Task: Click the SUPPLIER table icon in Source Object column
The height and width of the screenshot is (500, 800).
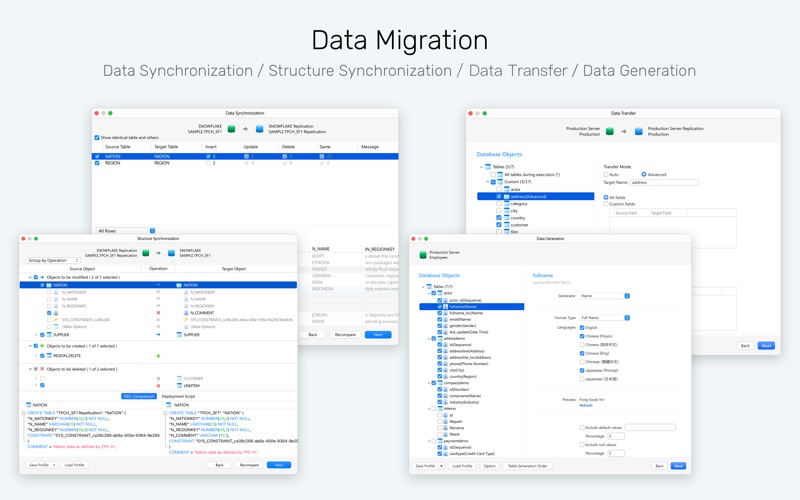Action: [x=49, y=335]
